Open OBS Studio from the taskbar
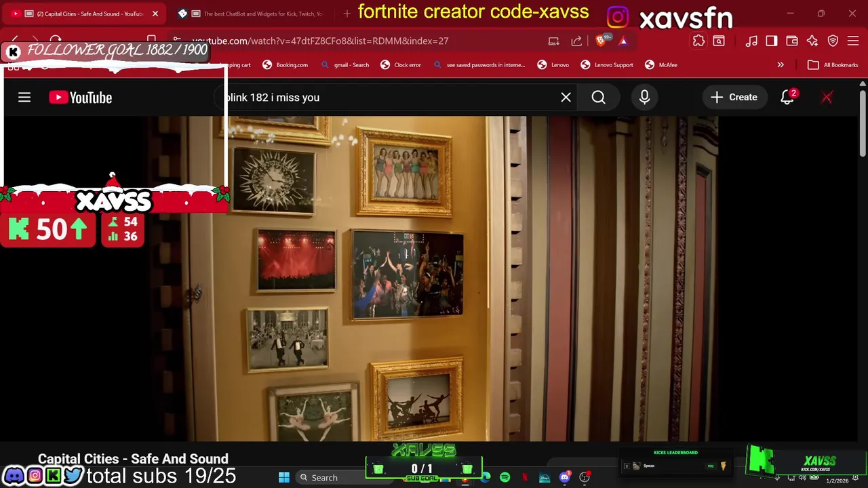Viewport: 868px width, 488px height. click(x=584, y=478)
